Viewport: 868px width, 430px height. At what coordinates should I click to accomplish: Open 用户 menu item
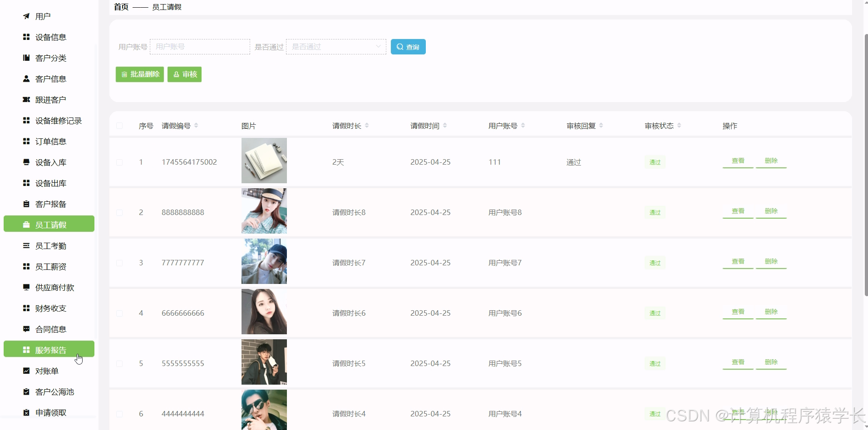[x=49, y=16]
